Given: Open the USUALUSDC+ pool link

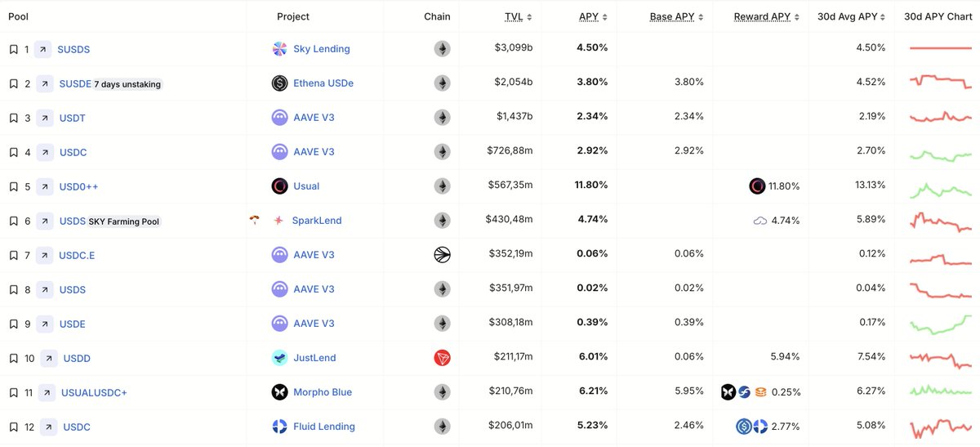Looking at the screenshot, I should (94, 392).
